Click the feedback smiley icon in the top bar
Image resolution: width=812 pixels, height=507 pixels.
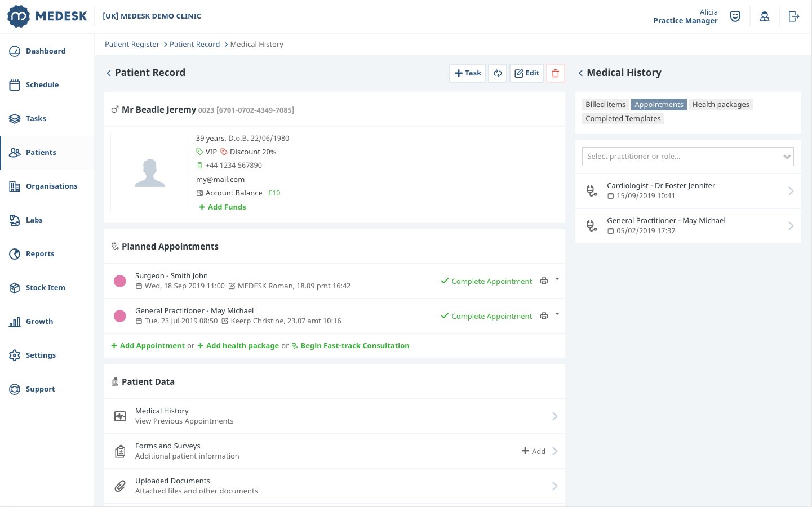(735, 16)
